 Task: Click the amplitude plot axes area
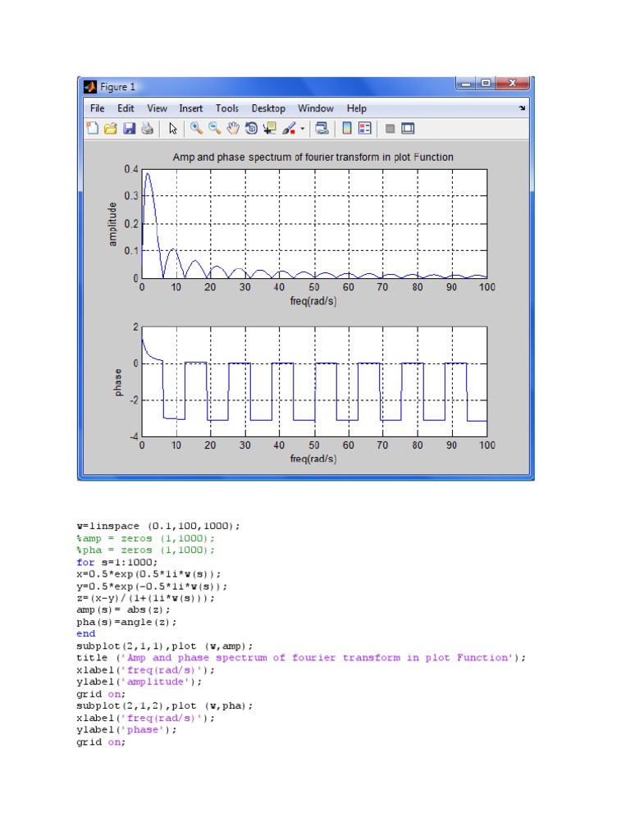click(314, 223)
